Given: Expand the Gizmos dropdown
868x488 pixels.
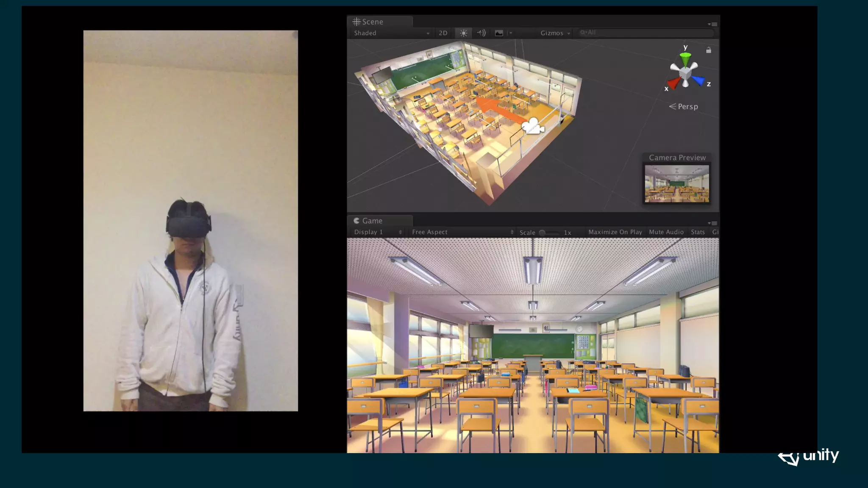Looking at the screenshot, I should click(555, 33).
